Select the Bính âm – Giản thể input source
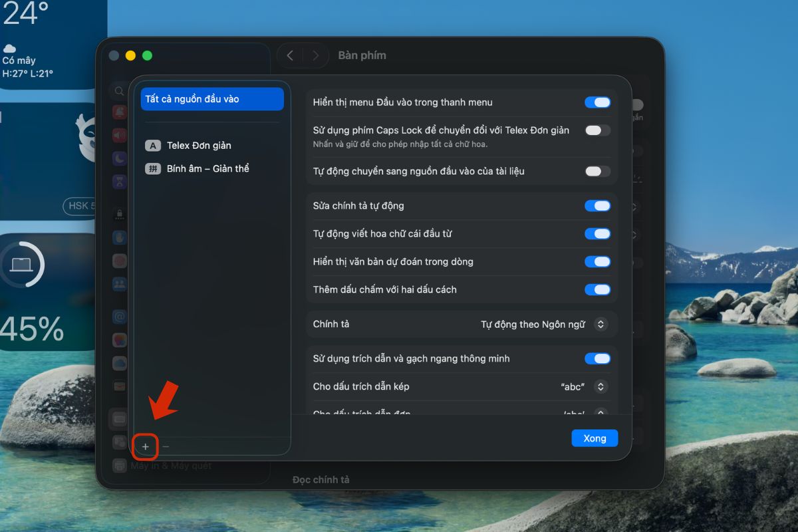 (212, 169)
